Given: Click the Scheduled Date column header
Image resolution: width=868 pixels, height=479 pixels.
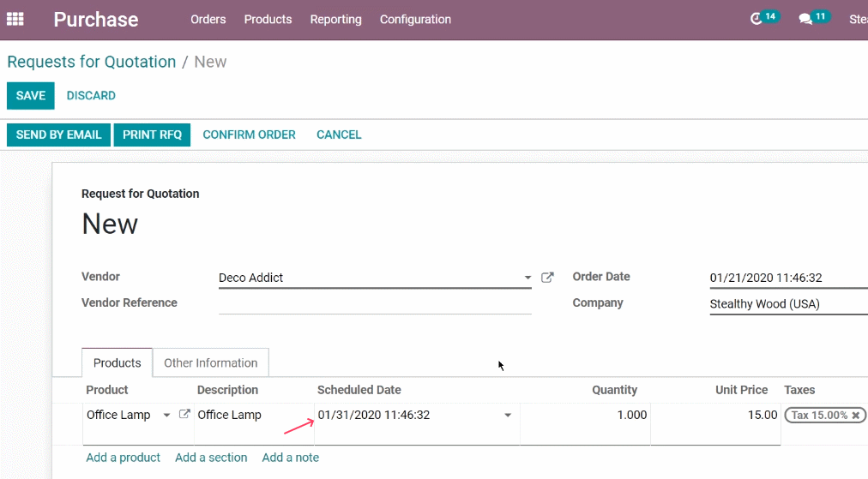Looking at the screenshot, I should click(359, 390).
